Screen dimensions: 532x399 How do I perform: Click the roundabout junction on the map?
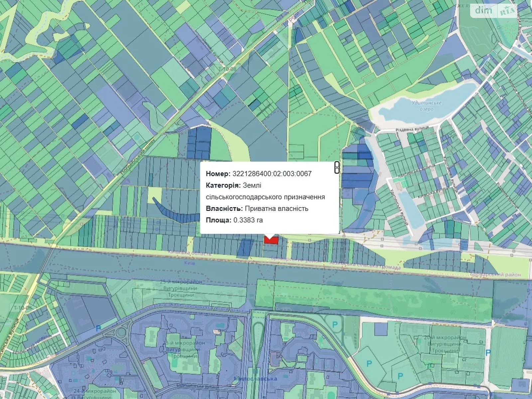click(121, 332)
